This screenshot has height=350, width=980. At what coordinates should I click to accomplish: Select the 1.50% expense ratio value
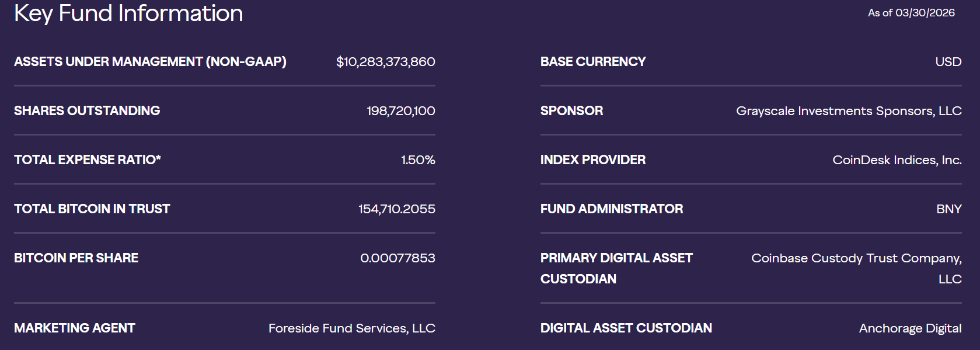(418, 160)
